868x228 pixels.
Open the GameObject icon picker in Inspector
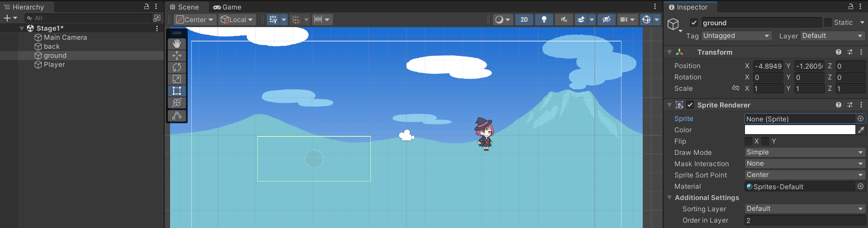(675, 25)
